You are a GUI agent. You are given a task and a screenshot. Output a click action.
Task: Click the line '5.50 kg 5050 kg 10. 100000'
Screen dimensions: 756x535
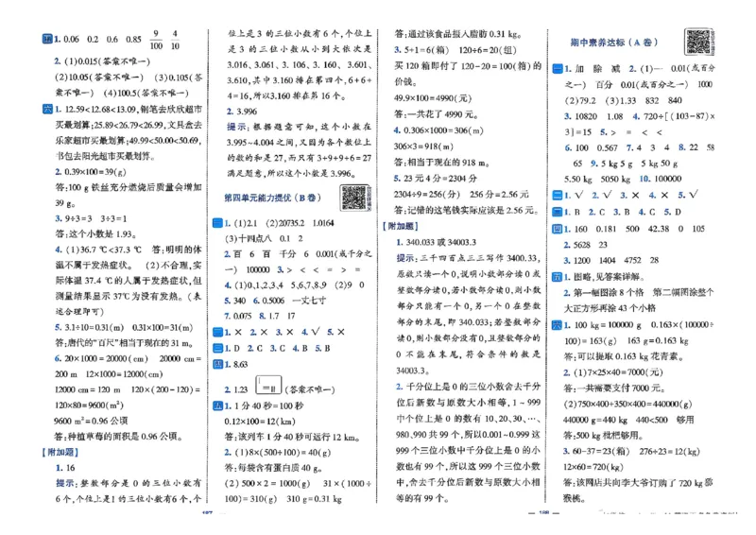[623, 179]
